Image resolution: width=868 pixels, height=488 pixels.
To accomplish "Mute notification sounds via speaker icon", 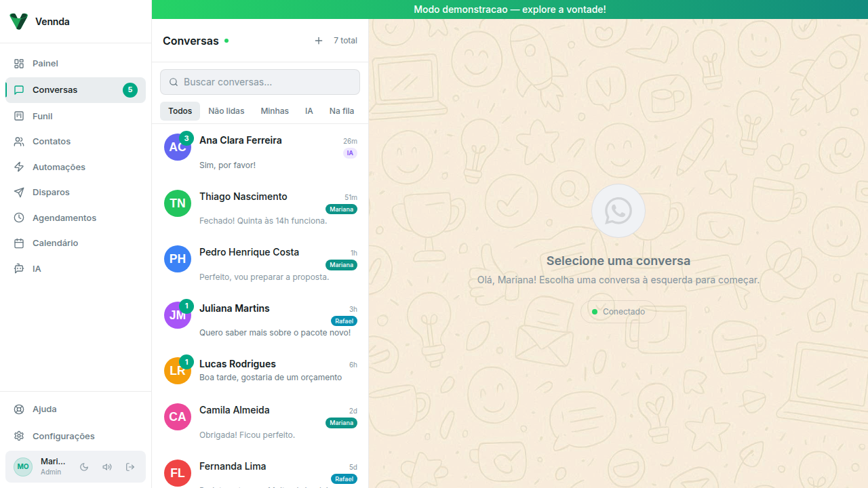I will (x=107, y=466).
